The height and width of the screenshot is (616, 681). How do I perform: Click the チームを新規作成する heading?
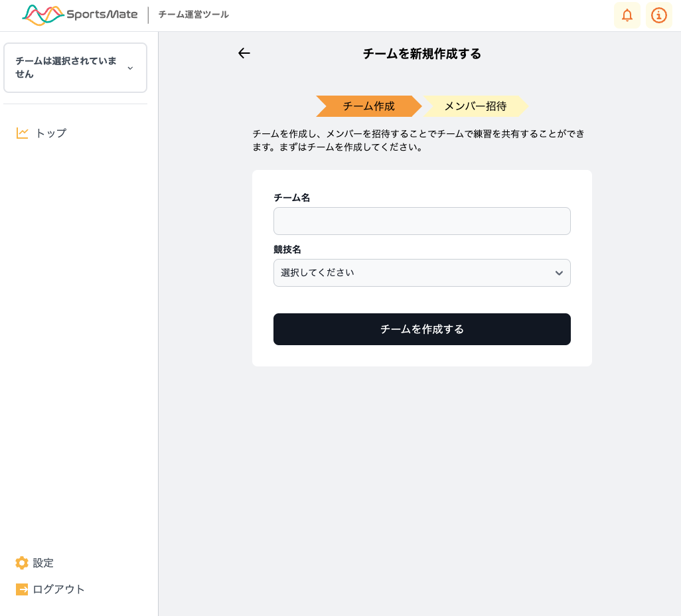[x=421, y=53]
